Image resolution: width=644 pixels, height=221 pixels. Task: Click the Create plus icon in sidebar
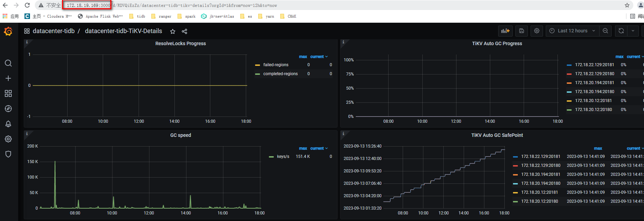[8, 78]
